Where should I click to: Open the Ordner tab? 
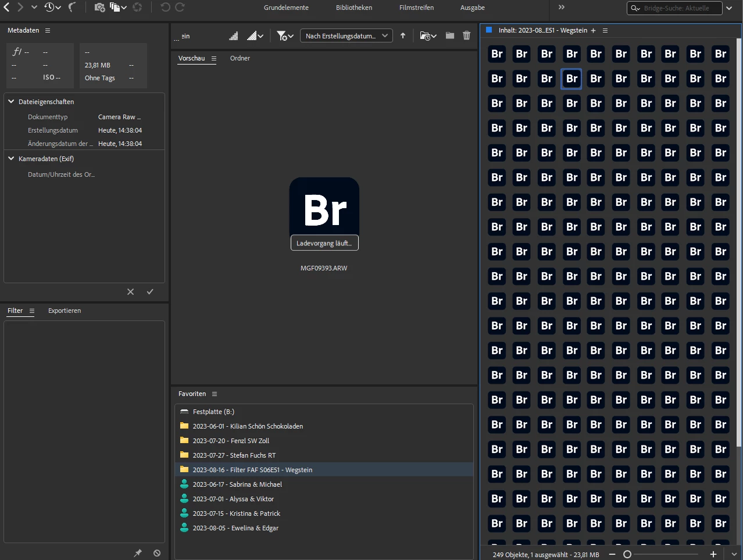coord(240,59)
